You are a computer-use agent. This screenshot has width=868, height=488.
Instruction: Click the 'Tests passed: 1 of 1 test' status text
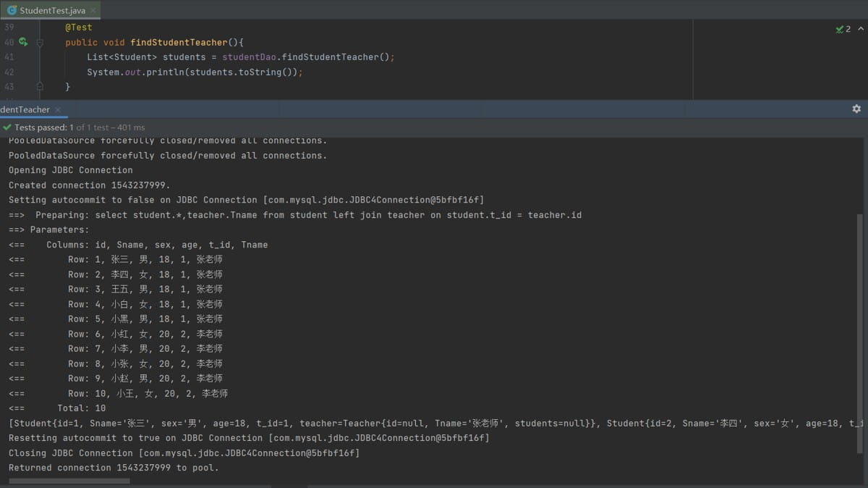click(80, 127)
